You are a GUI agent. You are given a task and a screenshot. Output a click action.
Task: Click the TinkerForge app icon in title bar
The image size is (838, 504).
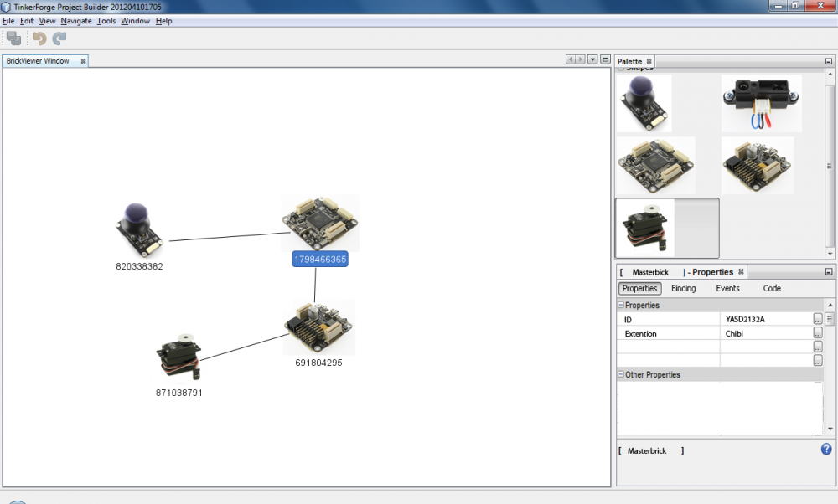tap(6, 7)
